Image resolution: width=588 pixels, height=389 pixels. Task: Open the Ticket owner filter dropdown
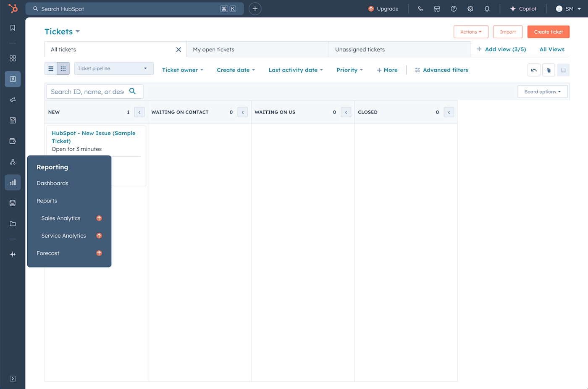pos(183,70)
